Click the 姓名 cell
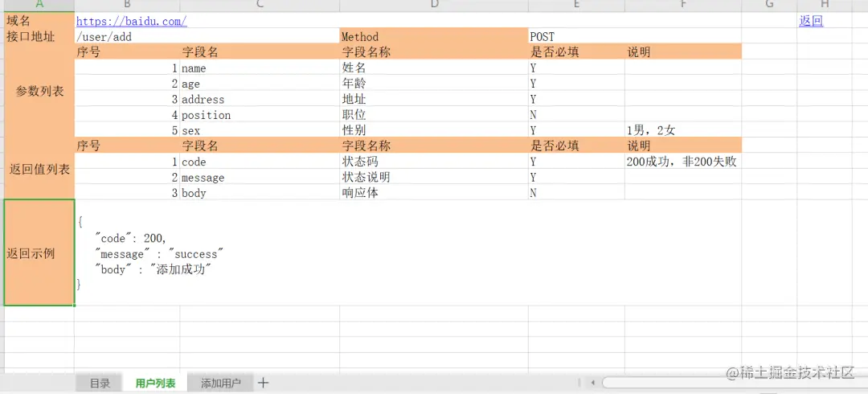Screen dimensions: 868x394 pyautogui.click(x=434, y=68)
